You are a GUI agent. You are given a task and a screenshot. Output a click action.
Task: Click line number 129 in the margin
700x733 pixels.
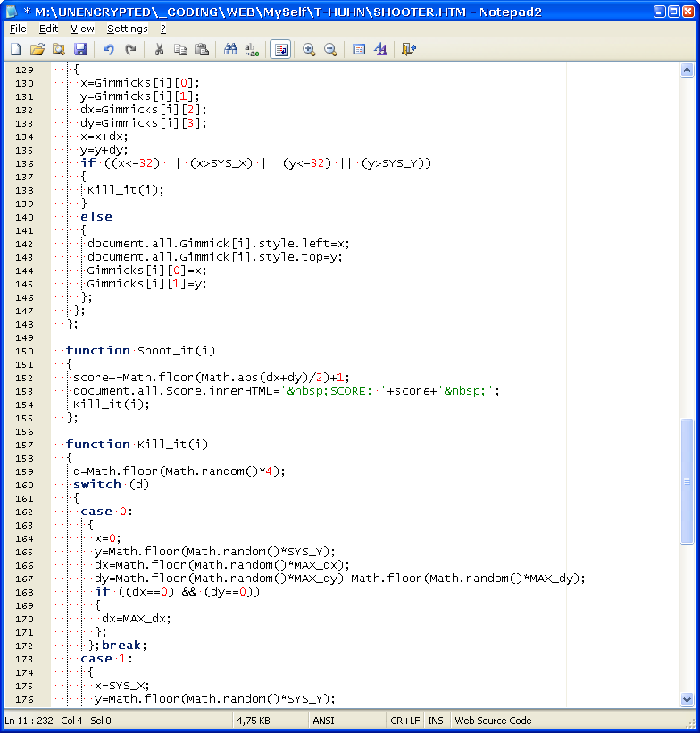pos(24,71)
